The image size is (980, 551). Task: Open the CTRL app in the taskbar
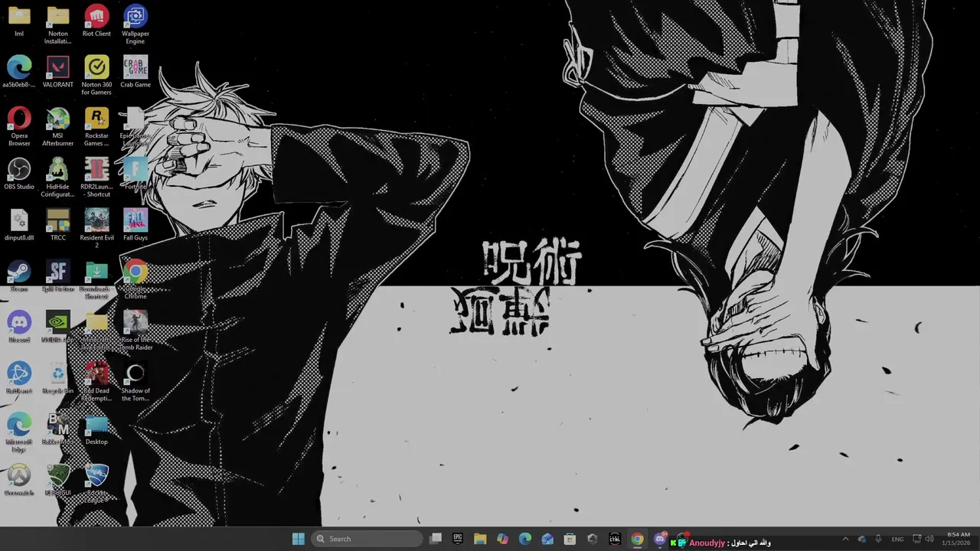[615, 539]
